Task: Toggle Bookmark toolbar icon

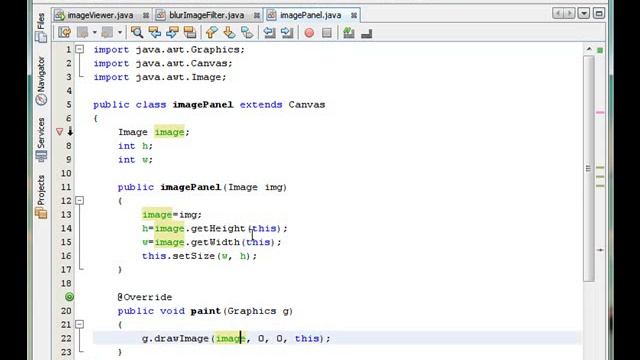Action: coord(247,32)
